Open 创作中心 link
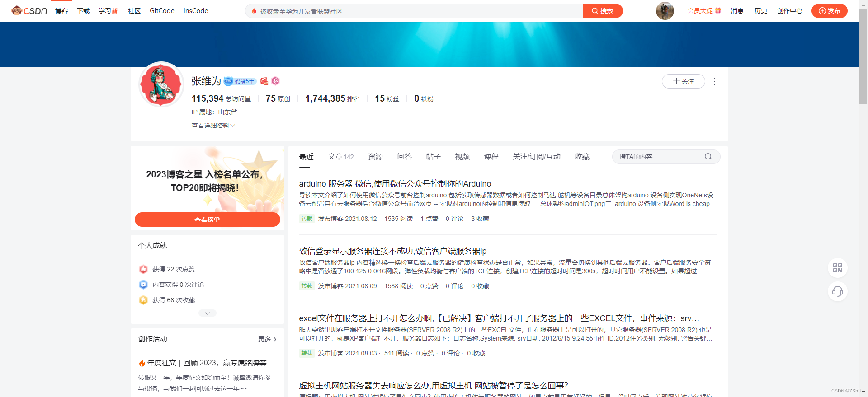Viewport: 868px width, 397px height. pos(789,11)
